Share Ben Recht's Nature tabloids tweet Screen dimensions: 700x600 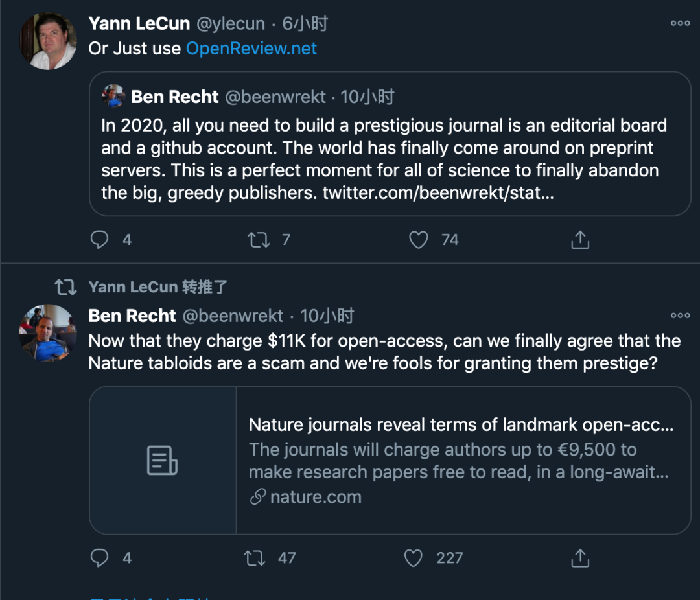(580, 558)
